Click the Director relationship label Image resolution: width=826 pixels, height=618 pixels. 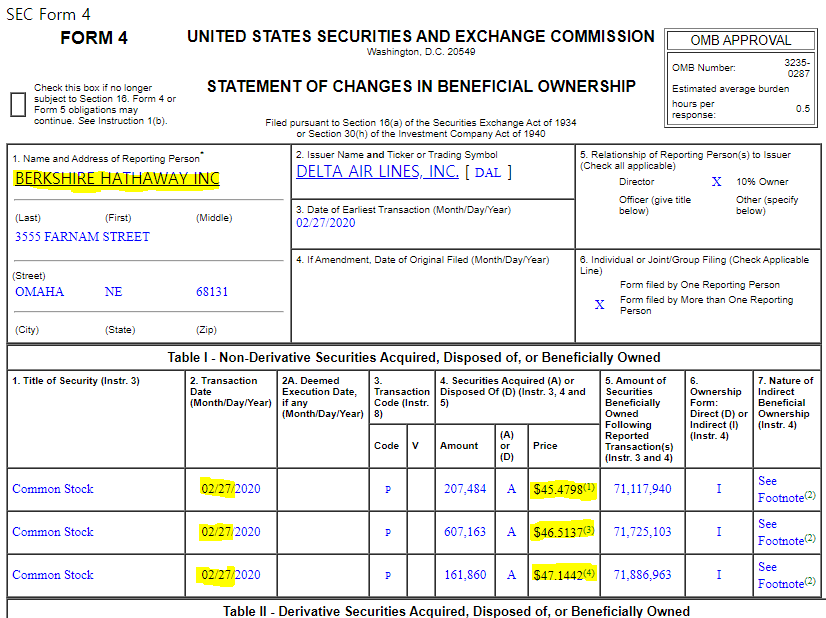pyautogui.click(x=636, y=182)
